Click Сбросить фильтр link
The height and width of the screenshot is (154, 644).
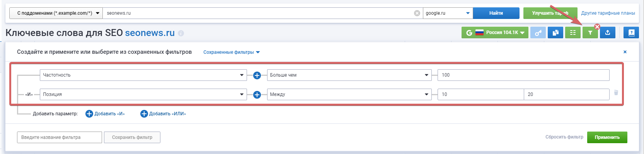point(564,137)
